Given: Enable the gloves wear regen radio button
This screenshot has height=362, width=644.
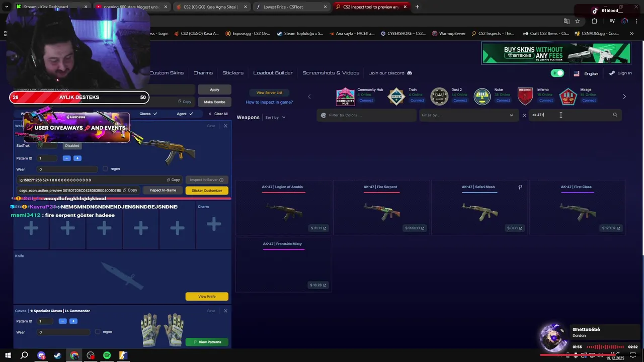Looking at the screenshot, I should coord(98,332).
